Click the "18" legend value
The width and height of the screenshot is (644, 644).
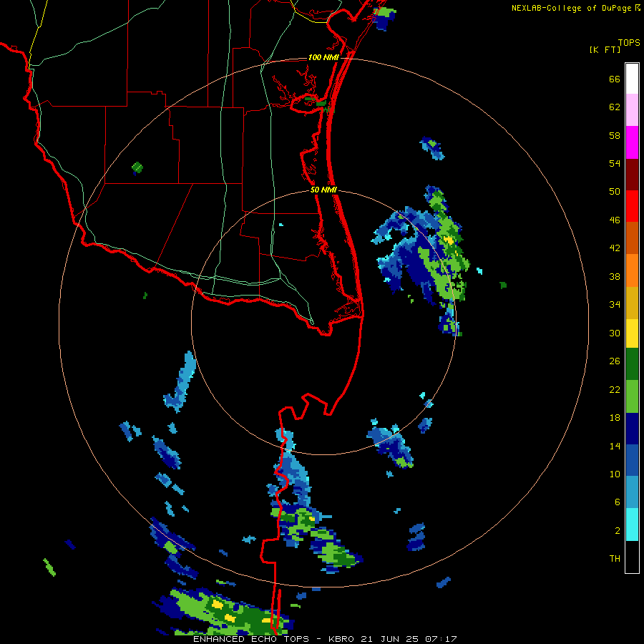click(615, 418)
